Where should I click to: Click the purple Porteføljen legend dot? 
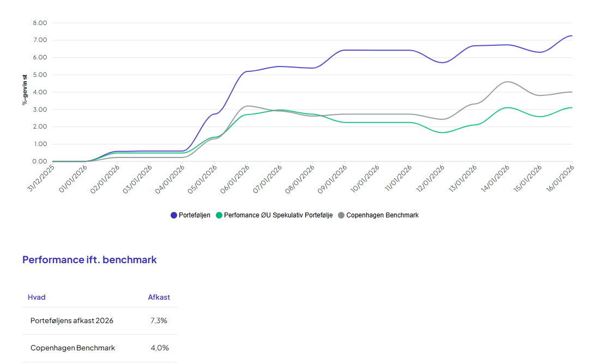pyautogui.click(x=174, y=215)
